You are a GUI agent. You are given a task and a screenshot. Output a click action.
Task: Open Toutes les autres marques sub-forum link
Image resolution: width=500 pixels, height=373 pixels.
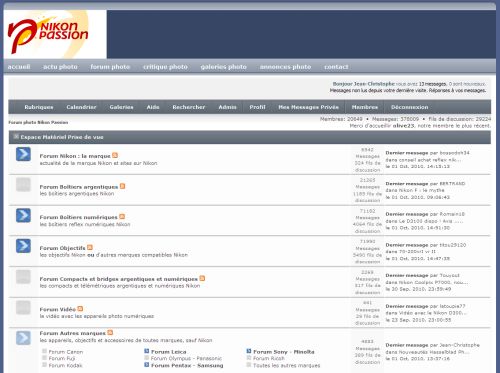[286, 365]
